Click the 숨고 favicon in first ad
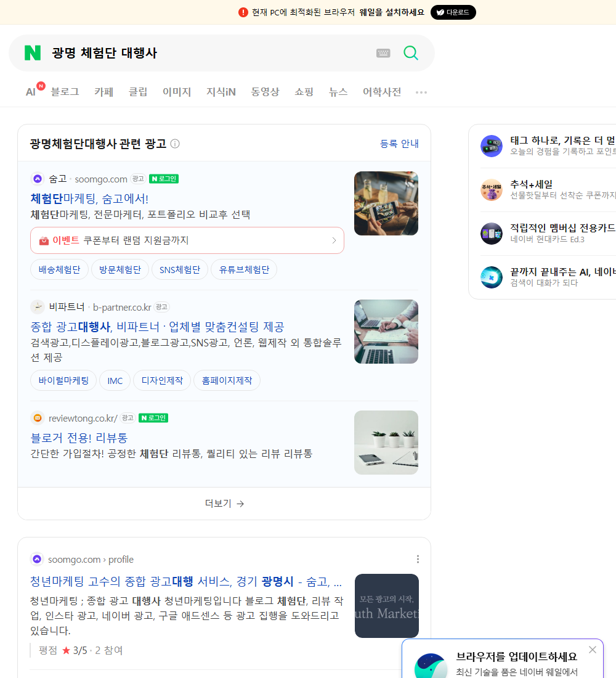The height and width of the screenshot is (678, 616). [x=38, y=179]
